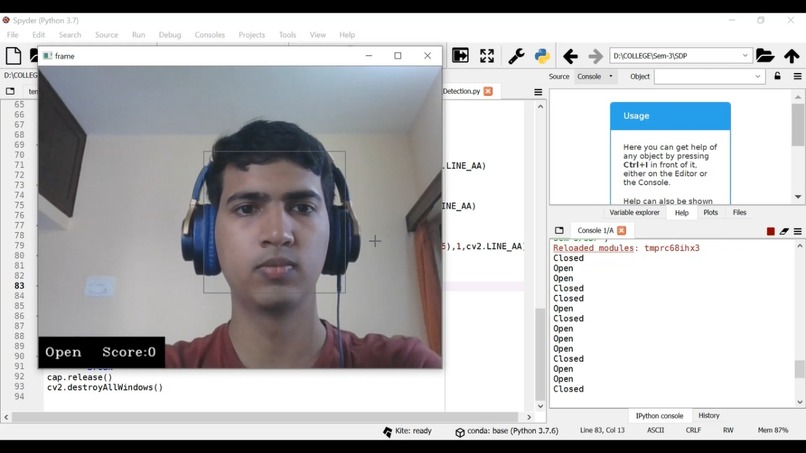Go back with the left arrow icon
This screenshot has height=453, width=806.
click(x=570, y=56)
